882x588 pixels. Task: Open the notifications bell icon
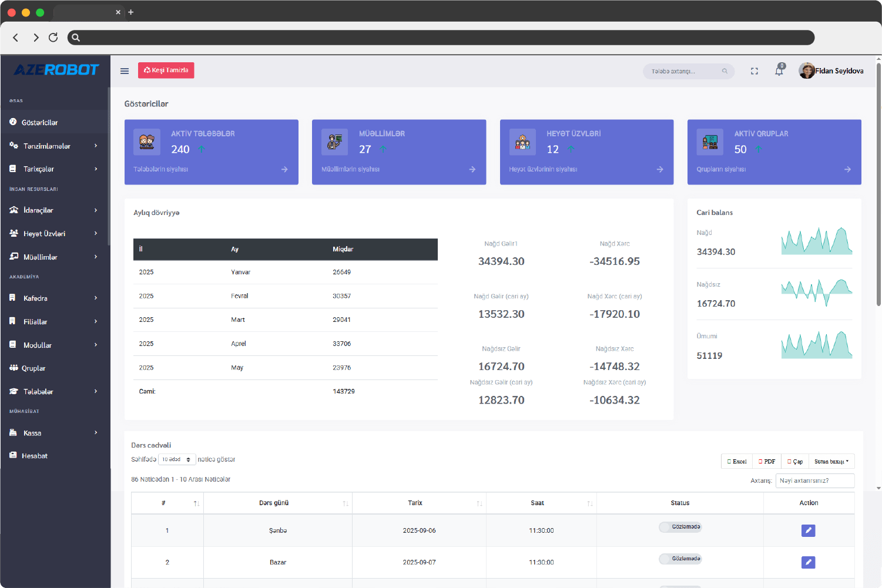tap(779, 70)
